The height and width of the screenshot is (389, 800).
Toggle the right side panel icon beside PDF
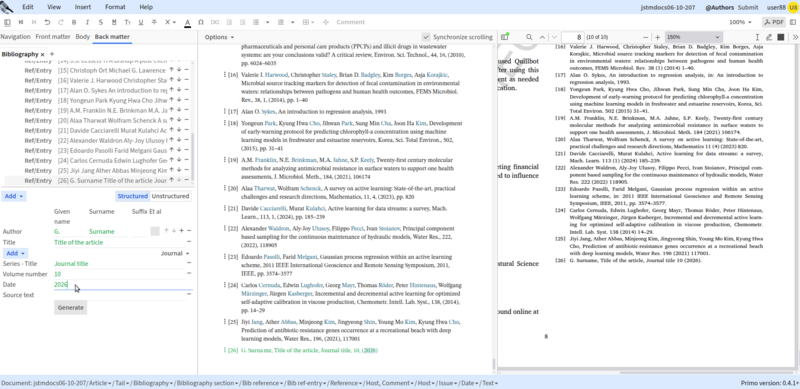tap(793, 22)
